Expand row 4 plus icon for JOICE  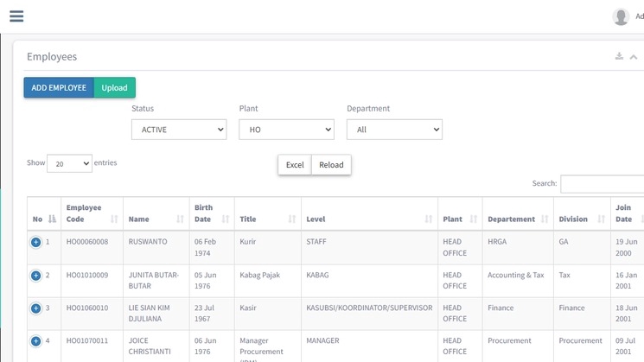(36, 341)
